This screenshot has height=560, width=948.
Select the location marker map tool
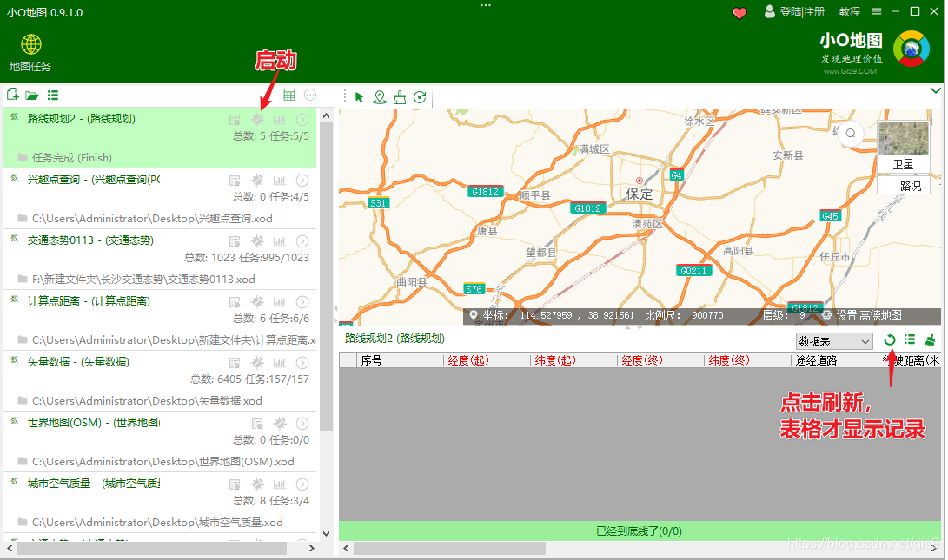[380, 97]
